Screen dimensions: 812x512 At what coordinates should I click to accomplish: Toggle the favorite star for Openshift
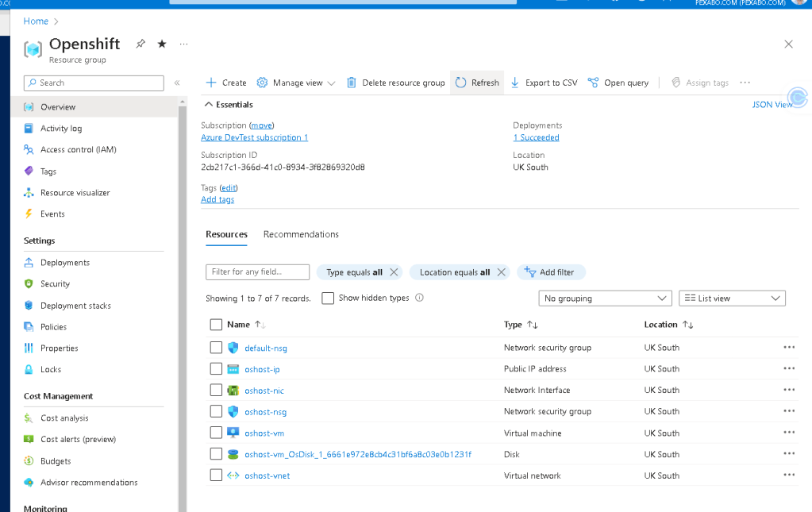coord(162,44)
